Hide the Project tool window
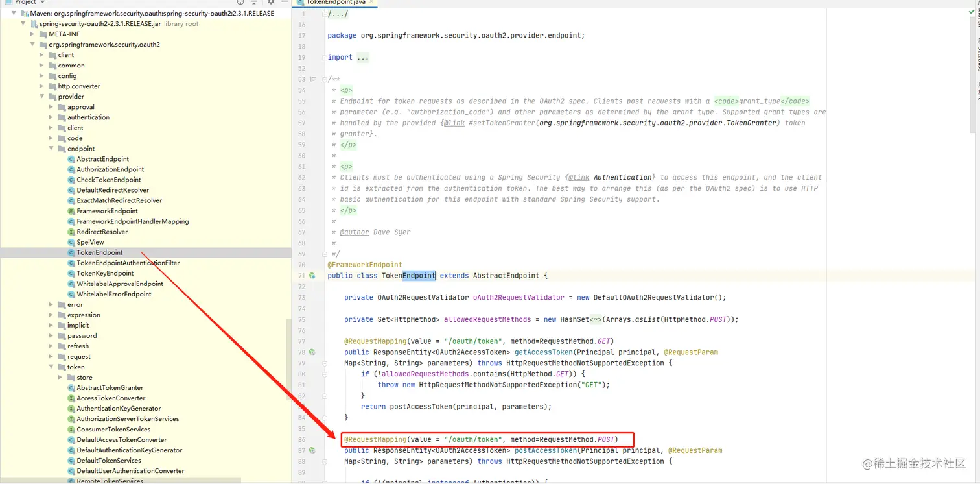Viewport: 980px width, 484px height. click(x=283, y=2)
